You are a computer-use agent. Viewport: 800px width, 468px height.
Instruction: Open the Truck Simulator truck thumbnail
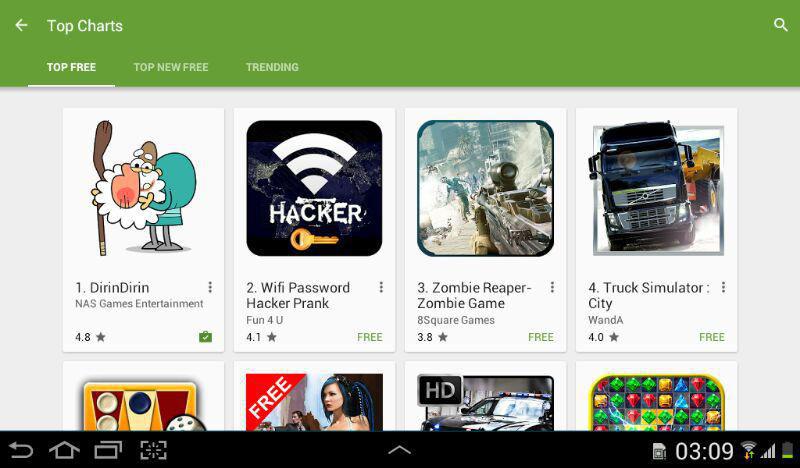(656, 189)
